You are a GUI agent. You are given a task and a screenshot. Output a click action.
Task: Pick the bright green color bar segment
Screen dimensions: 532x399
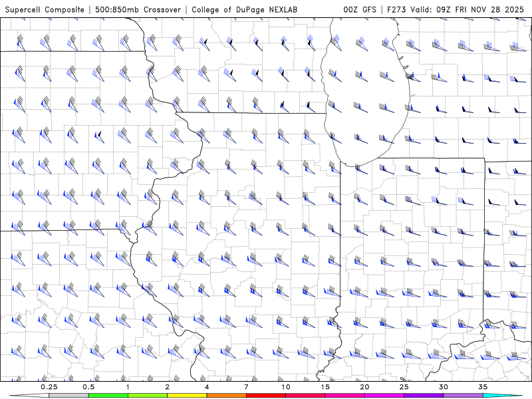[108, 396]
